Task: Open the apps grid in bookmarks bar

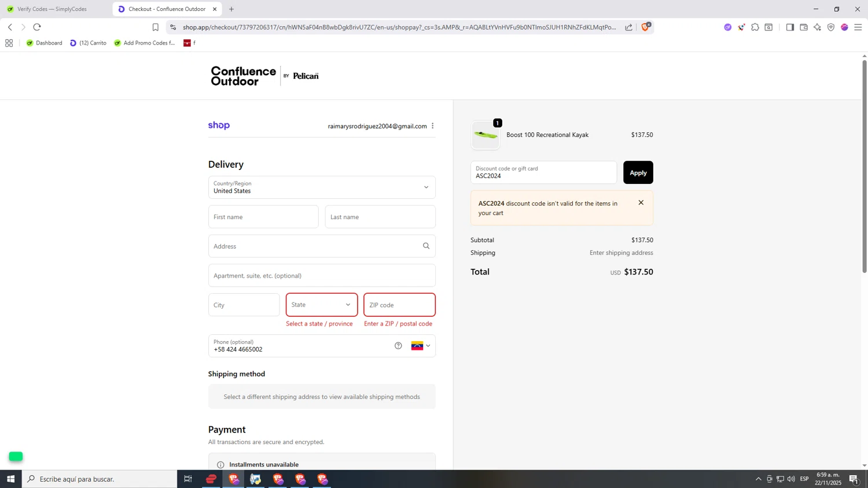Action: pyautogui.click(x=9, y=43)
